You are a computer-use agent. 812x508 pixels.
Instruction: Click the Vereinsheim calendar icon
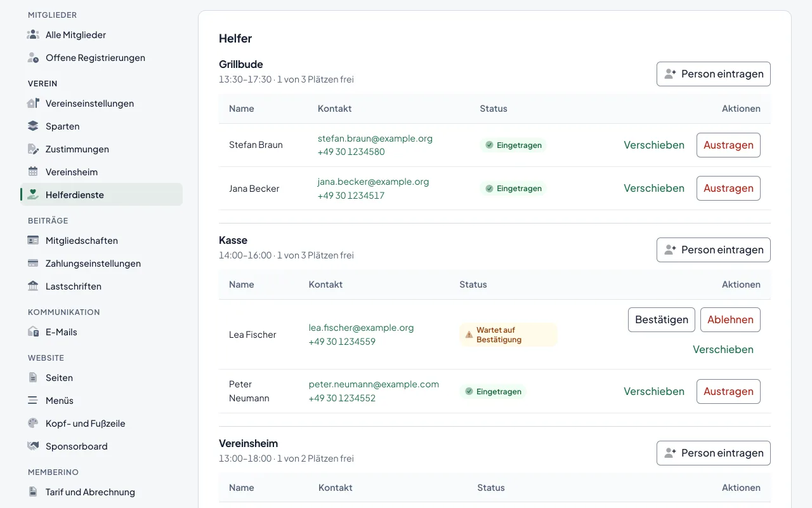(33, 172)
